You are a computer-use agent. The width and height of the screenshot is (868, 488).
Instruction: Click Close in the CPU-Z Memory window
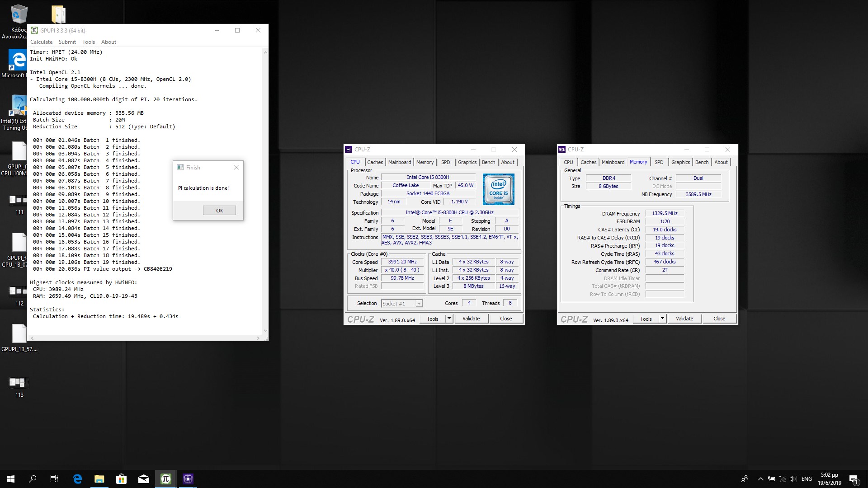pyautogui.click(x=719, y=319)
